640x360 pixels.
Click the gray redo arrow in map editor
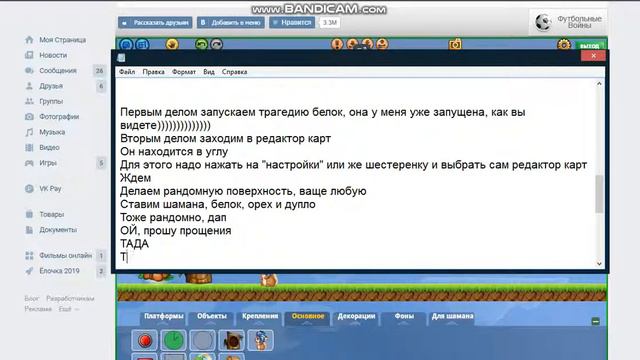tap(217, 44)
